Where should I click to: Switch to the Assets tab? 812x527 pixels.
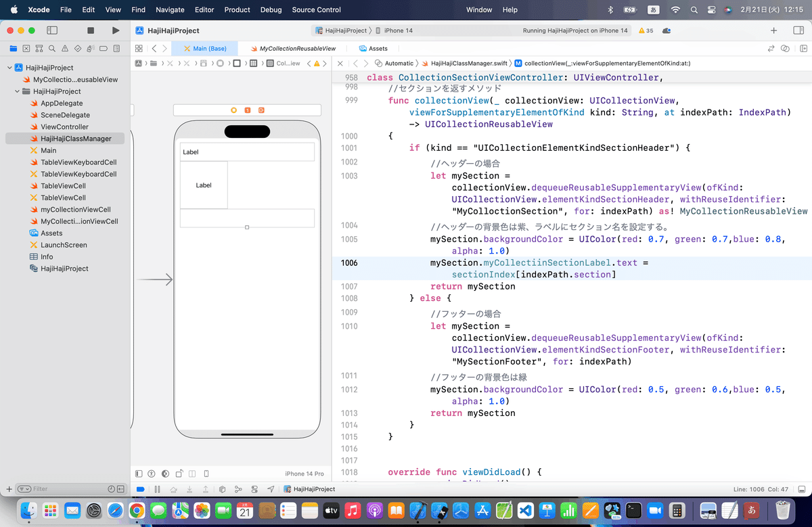point(373,49)
